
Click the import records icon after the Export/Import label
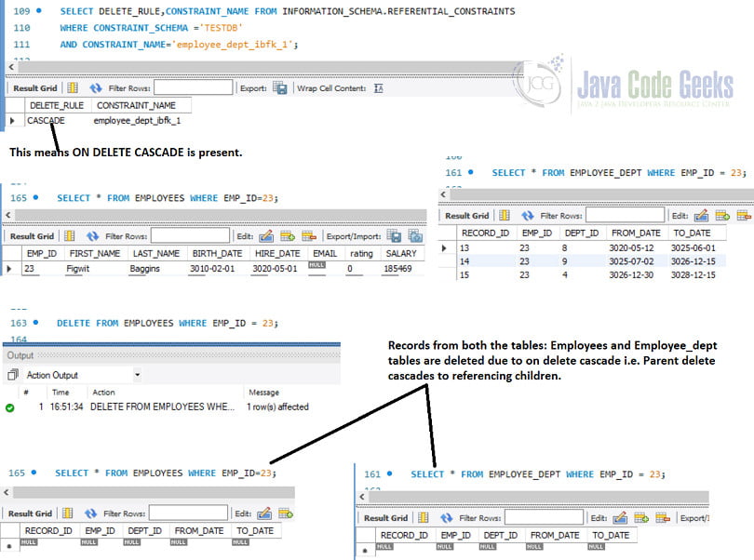point(415,236)
